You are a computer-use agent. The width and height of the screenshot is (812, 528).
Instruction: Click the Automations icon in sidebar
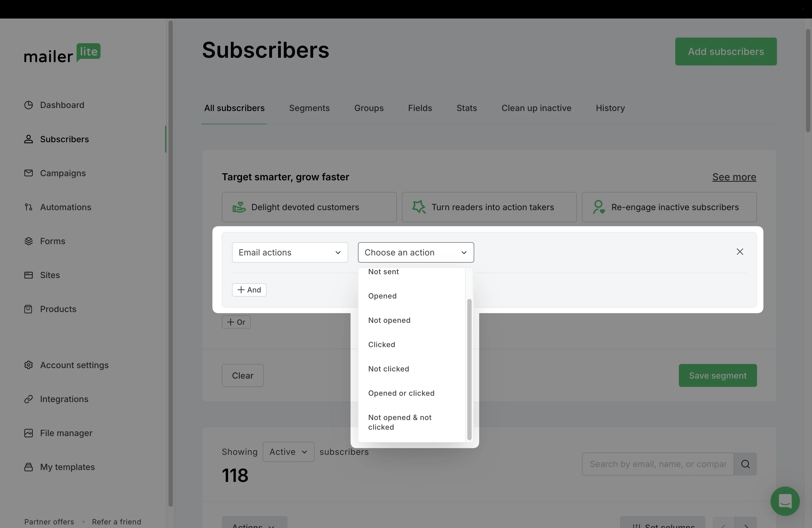[x=29, y=207]
